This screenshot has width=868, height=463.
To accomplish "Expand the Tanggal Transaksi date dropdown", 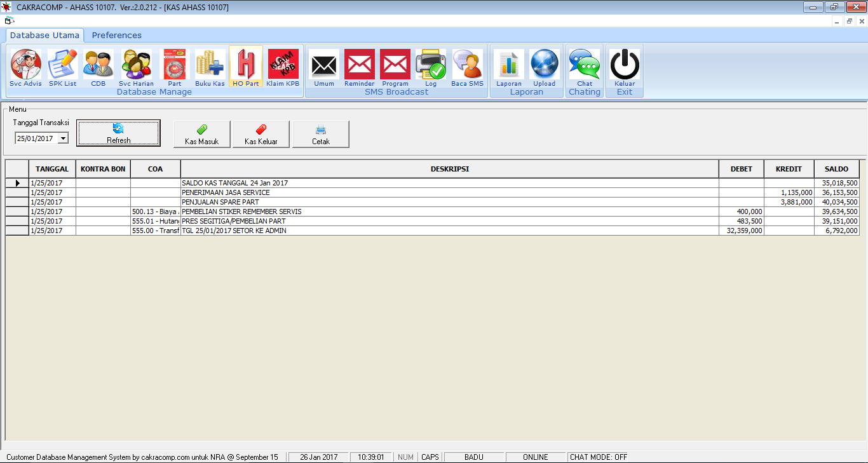I will 62,138.
